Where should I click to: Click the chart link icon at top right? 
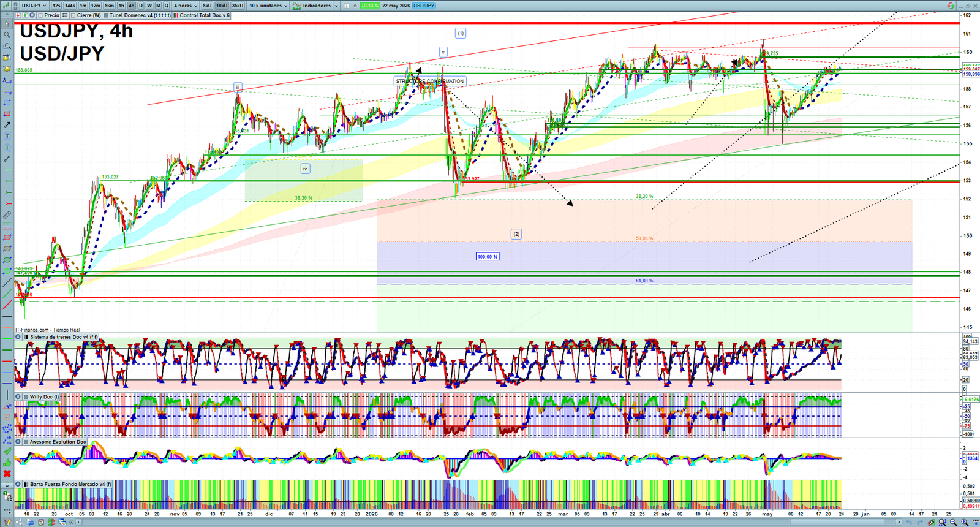950,6
